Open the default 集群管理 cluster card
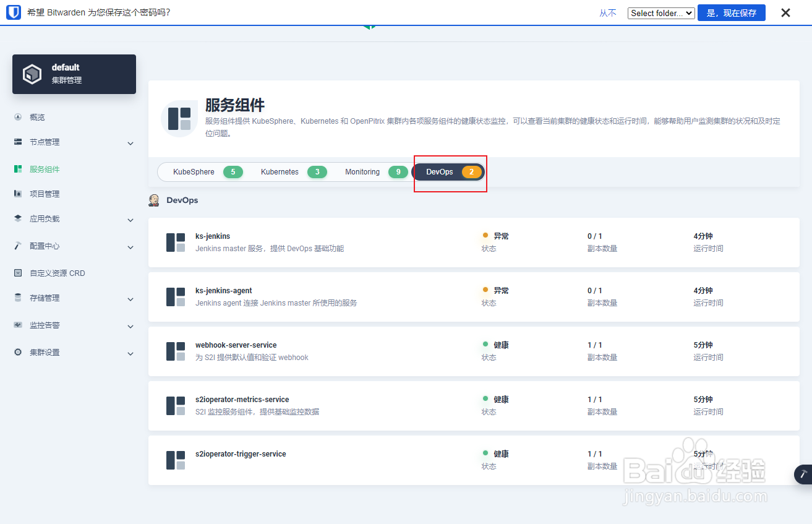This screenshot has width=812, height=524. click(x=74, y=74)
